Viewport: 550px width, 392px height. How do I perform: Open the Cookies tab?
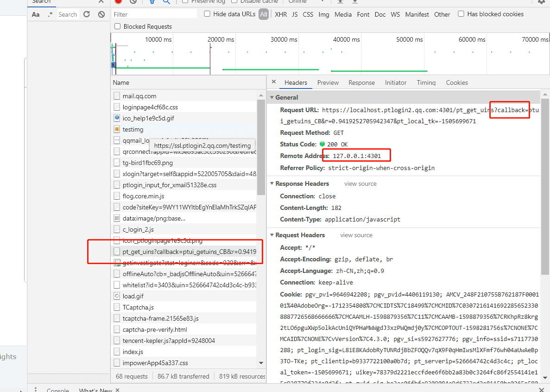tap(457, 82)
